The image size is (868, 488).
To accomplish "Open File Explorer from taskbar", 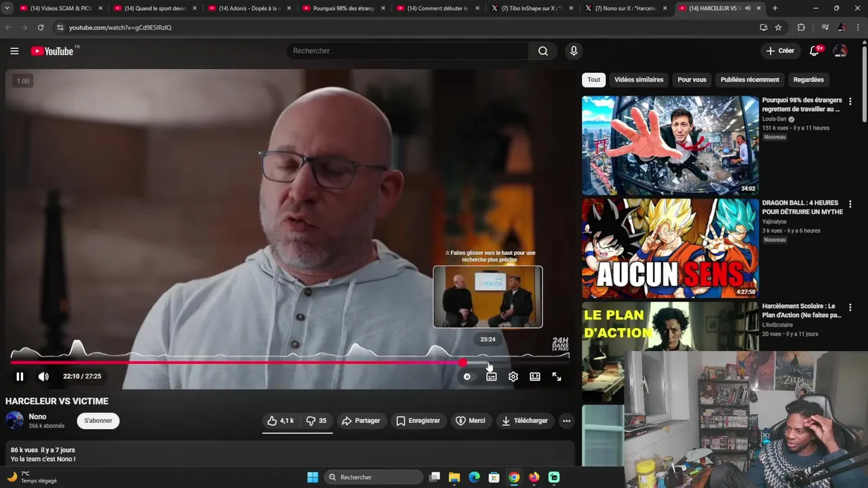I will pos(454,477).
